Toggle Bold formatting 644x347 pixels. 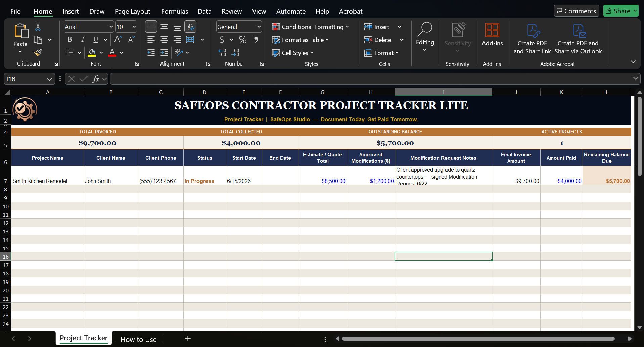(x=70, y=40)
